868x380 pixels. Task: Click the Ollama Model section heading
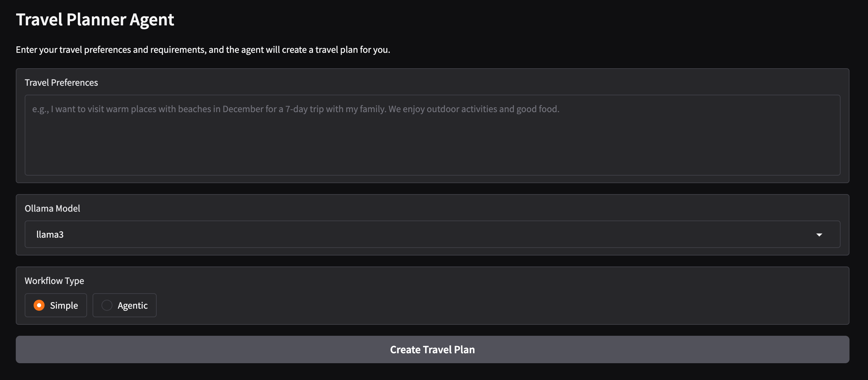click(52, 208)
